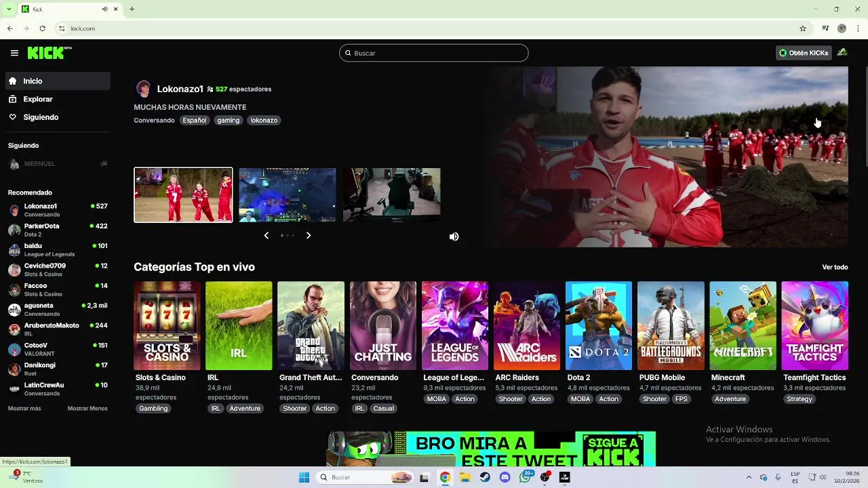The image size is (868, 488).
Task: Select the gaming tag
Action: (229, 121)
